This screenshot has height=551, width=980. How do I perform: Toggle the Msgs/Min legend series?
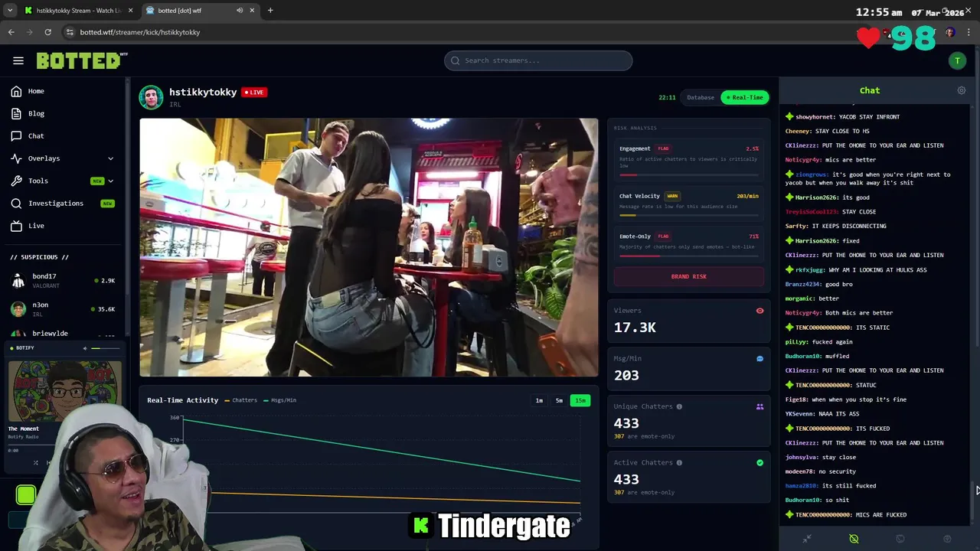[279, 400]
